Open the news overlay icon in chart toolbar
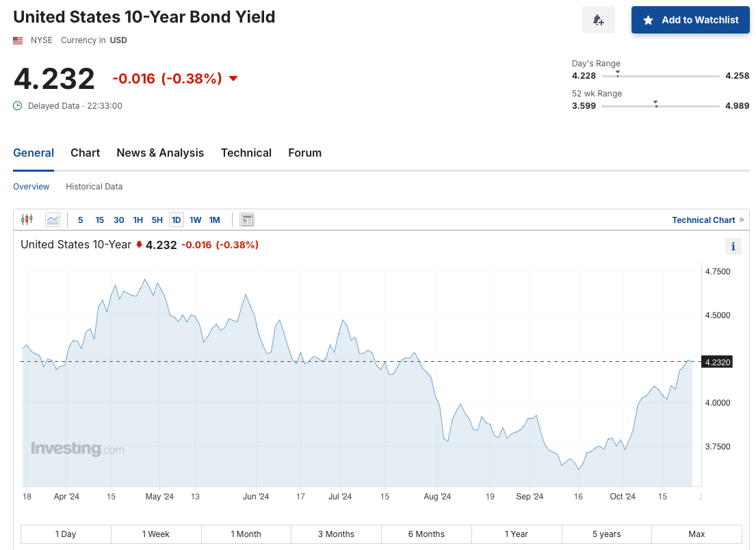756x550 pixels. 247,220
